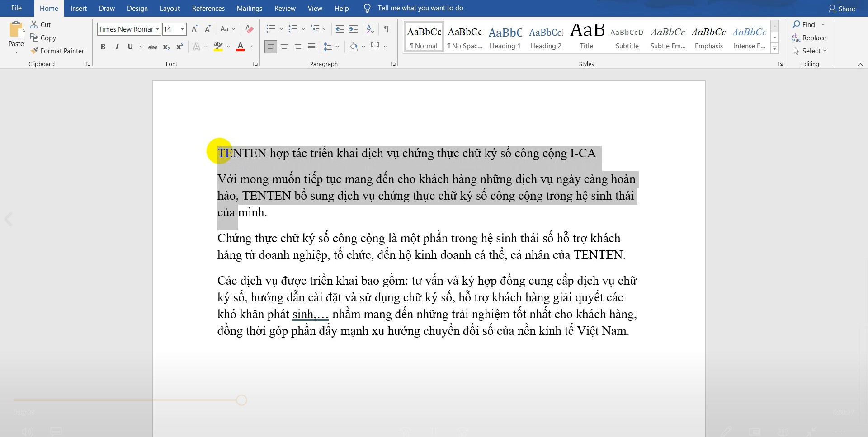
Task: Activate the Format Painter tool
Action: (57, 51)
